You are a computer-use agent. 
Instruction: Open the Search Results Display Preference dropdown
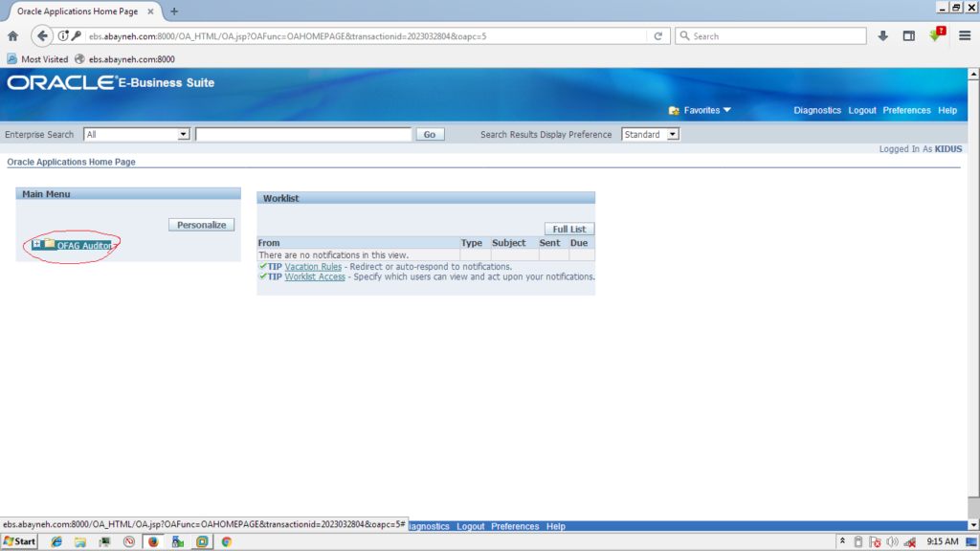(650, 134)
